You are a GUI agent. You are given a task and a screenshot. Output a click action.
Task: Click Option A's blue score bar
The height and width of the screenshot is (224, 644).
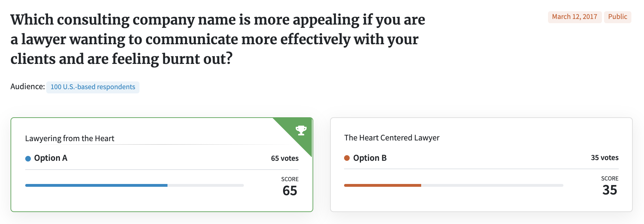96,185
